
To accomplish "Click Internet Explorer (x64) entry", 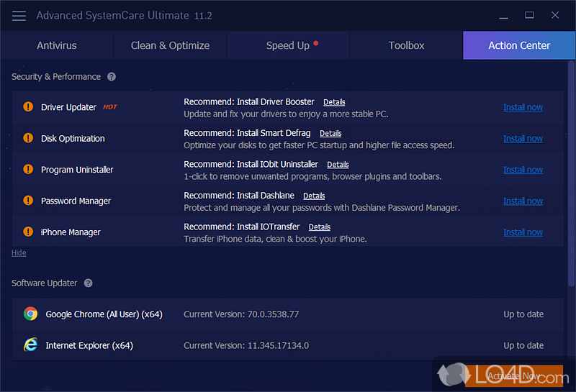I will (89, 345).
